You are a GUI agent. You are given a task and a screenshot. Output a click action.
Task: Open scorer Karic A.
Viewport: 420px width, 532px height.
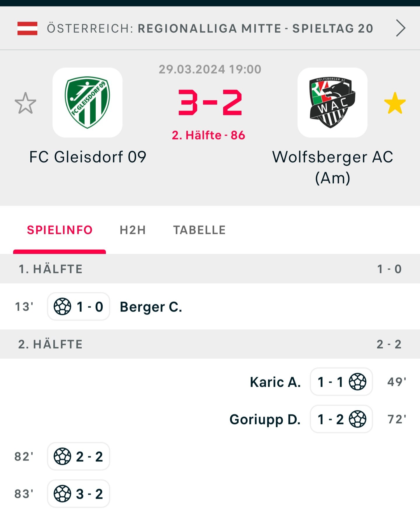[x=275, y=382]
